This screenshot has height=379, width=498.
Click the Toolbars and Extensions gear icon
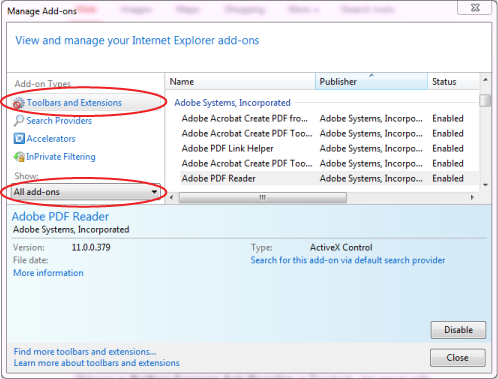point(19,103)
